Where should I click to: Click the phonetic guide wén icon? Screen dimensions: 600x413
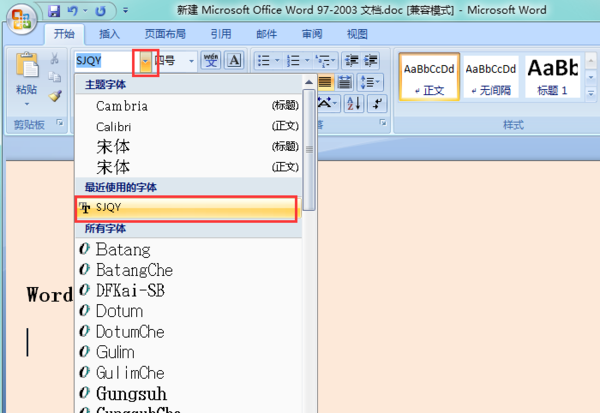point(210,60)
